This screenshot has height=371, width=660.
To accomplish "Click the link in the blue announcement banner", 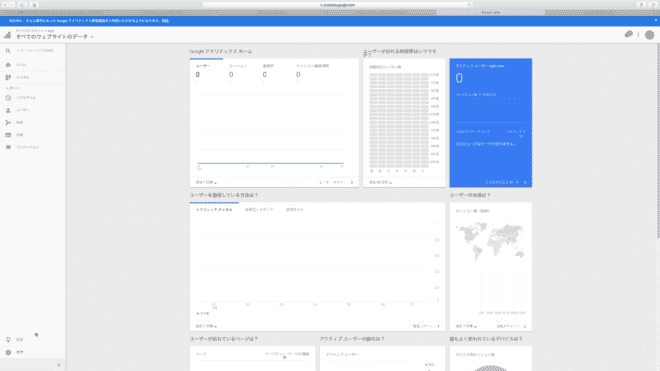I will 165,21.
